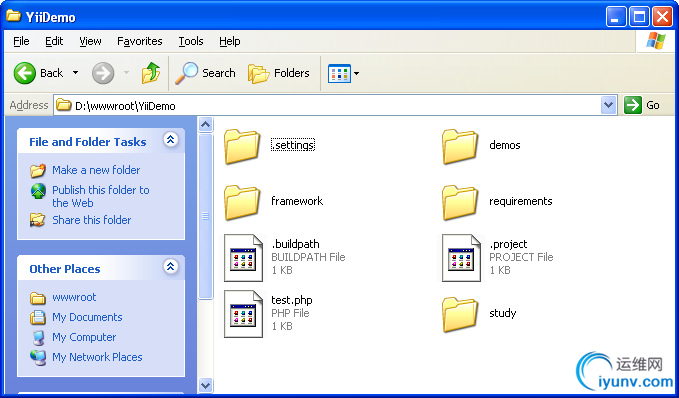Click the Publish to Web globe icon

(x=38, y=191)
